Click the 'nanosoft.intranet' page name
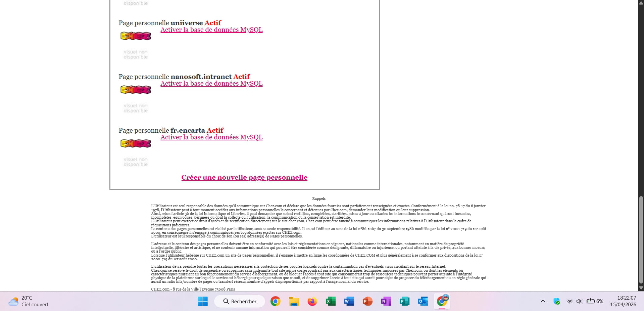The image size is (644, 311). pos(201,77)
